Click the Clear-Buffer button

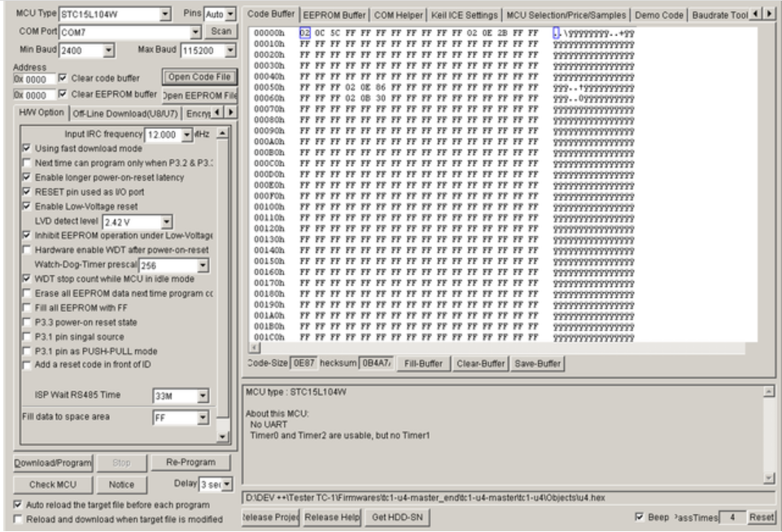[x=481, y=364]
